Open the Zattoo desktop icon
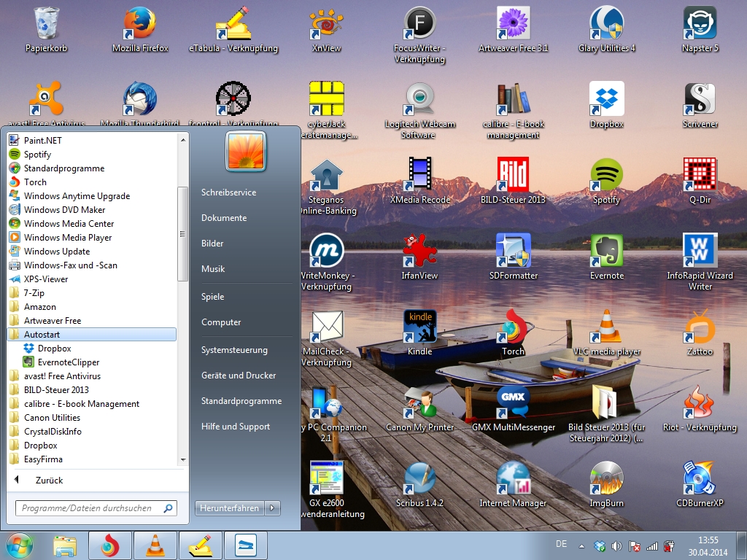This screenshot has width=747, height=560. pyautogui.click(x=700, y=332)
